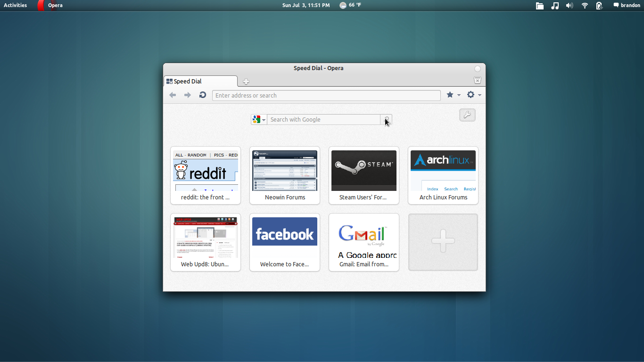
Task: Click the magnifier to run the Google search
Action: coord(386,119)
